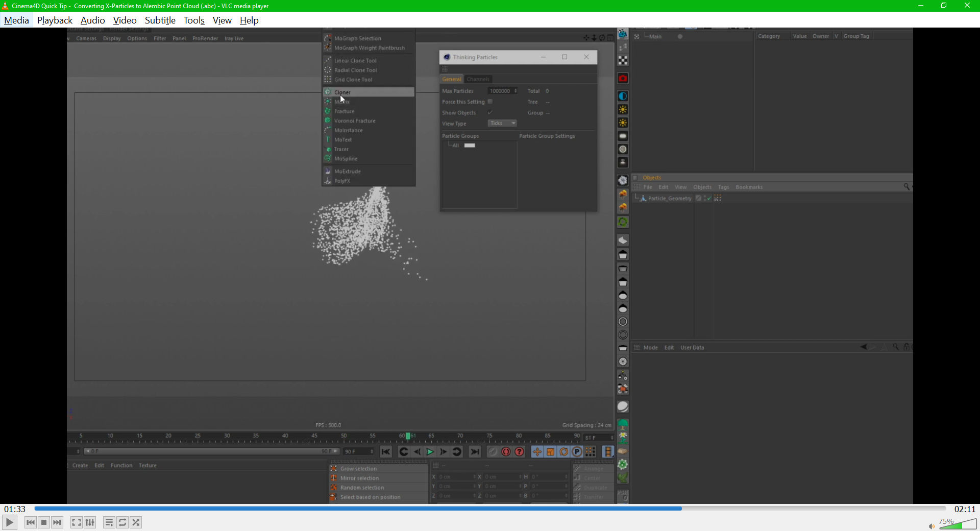Click the red record keyframe icon
This screenshot has height=531, width=980.
coord(506,452)
